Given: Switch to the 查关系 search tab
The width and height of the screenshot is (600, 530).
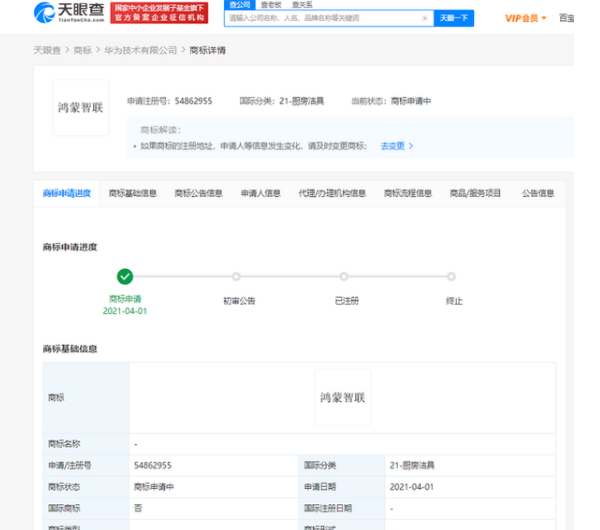Looking at the screenshot, I should click(x=302, y=5).
